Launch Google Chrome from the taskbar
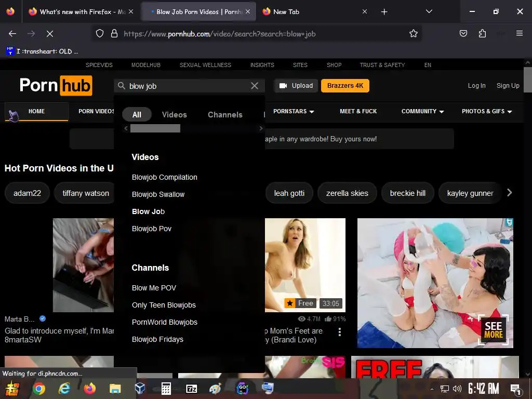The image size is (532, 399). 38,389
